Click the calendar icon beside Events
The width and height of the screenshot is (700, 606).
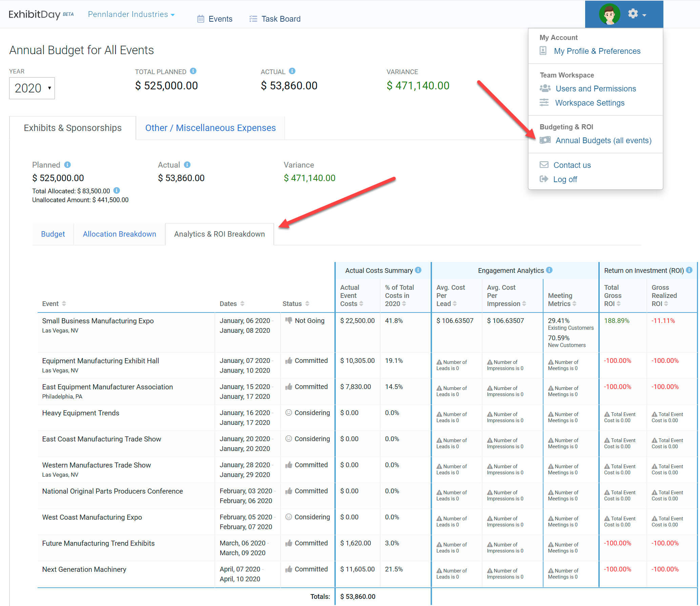[x=201, y=19]
